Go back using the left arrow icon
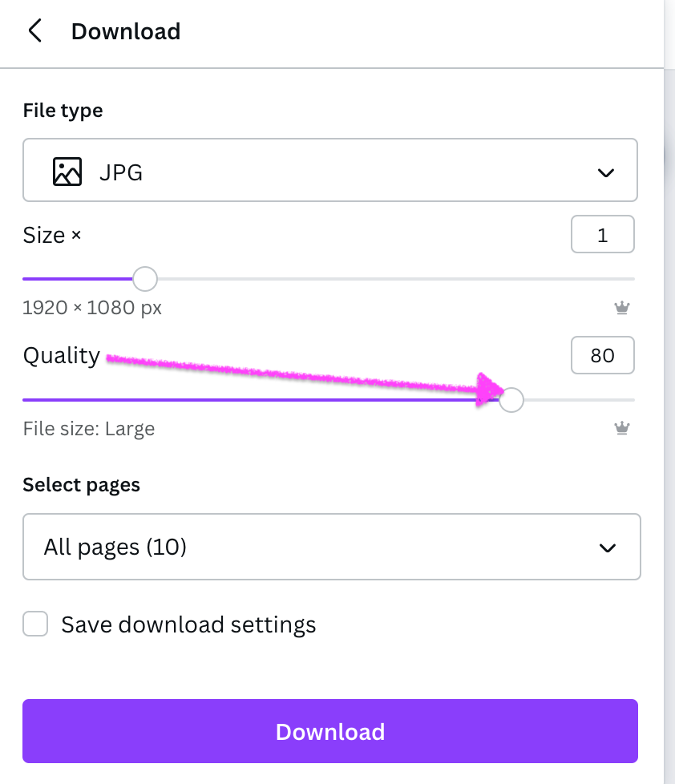 (34, 31)
